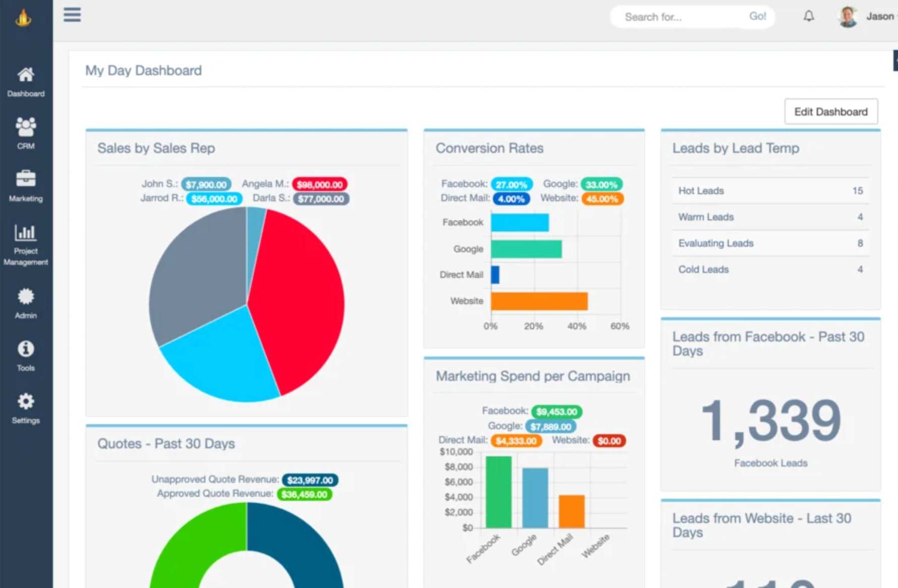Click the green Facebook spend bar
Screen dimensions: 898x588
[498, 492]
